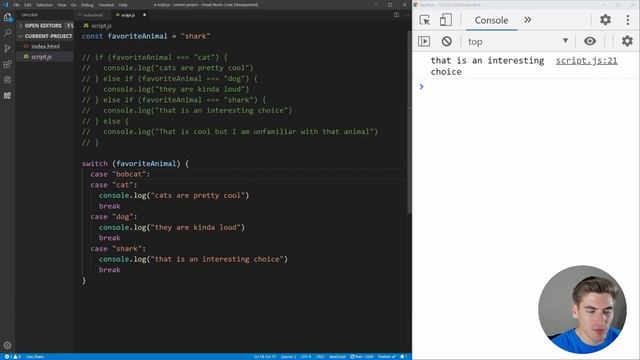Open DevTools settings gear in top bar
640x360 pixels.
click(x=605, y=20)
